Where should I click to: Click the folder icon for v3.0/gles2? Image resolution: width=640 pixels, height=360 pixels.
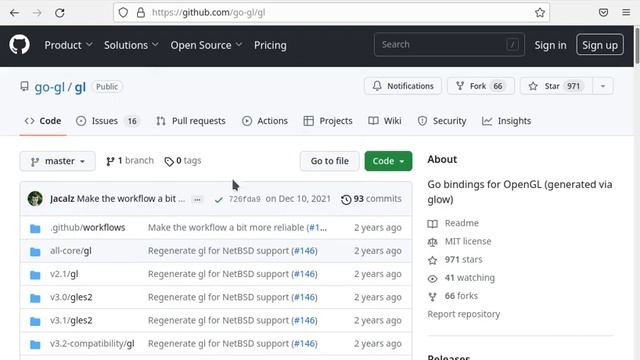point(36,298)
